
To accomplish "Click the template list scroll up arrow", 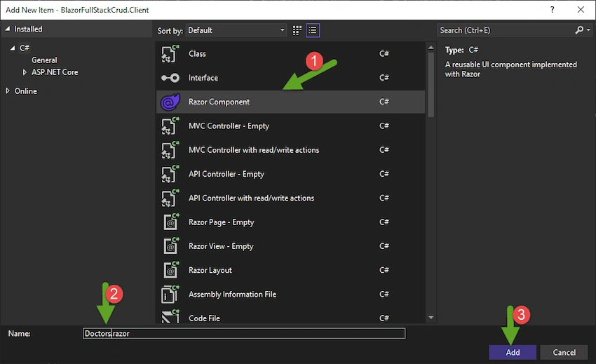I will pyautogui.click(x=431, y=48).
